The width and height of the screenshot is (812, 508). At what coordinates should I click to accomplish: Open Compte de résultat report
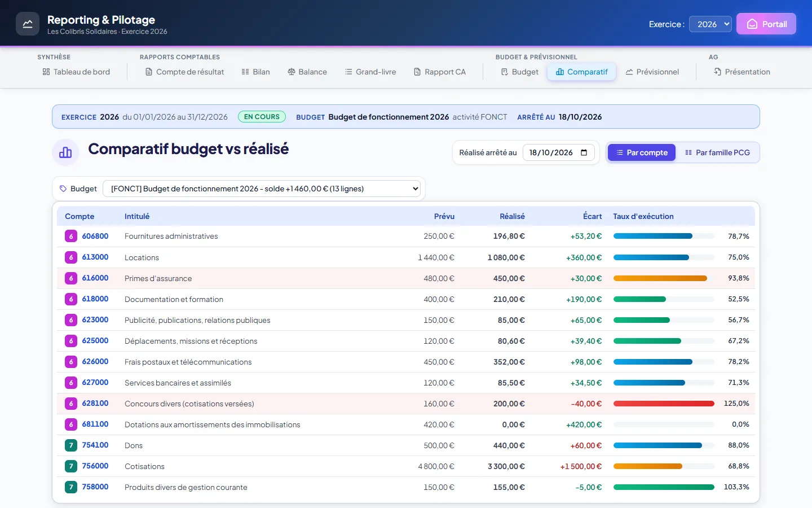pos(184,72)
